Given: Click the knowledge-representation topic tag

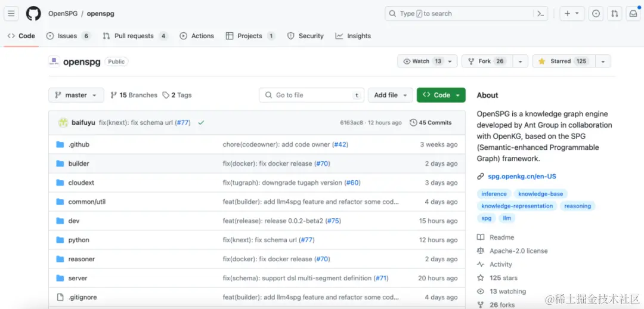Looking at the screenshot, I should tap(517, 206).
